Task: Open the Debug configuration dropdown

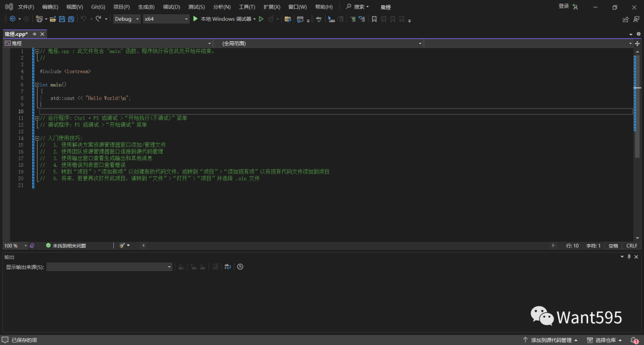Action: click(x=126, y=19)
